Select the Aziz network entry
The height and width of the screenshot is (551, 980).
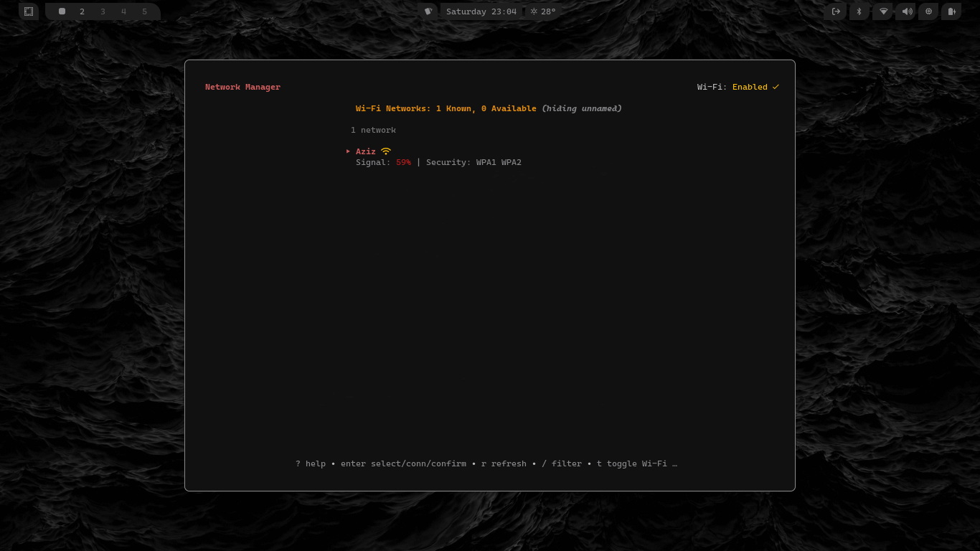point(366,151)
